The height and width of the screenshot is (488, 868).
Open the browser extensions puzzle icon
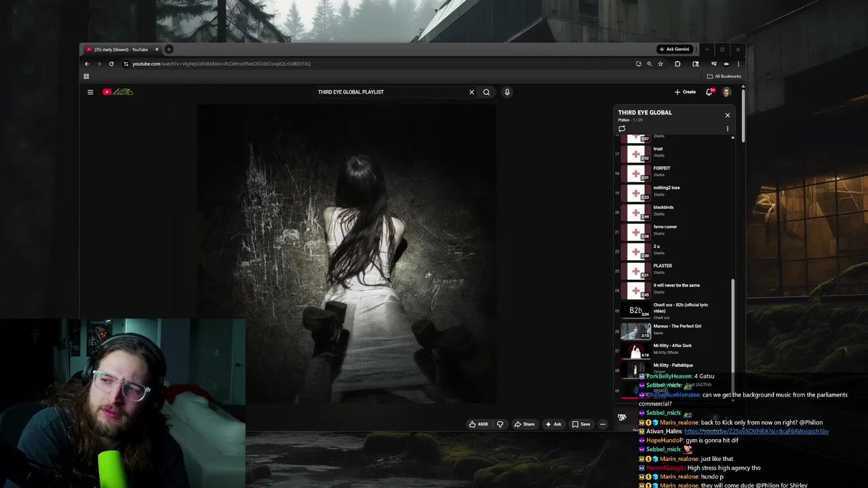[x=677, y=64]
